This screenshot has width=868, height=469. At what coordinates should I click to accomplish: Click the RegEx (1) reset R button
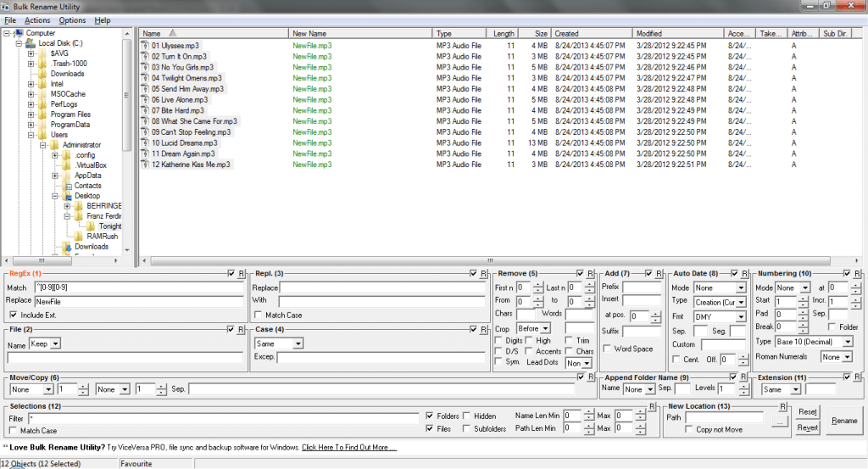pos(241,274)
